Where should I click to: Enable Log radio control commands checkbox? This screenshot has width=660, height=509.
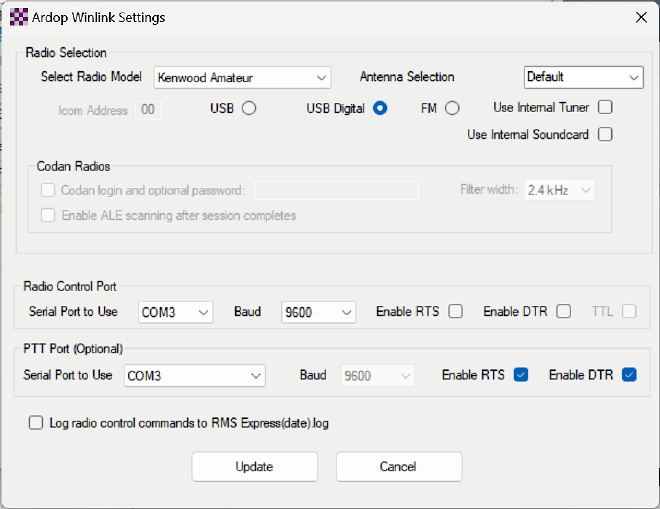36,422
